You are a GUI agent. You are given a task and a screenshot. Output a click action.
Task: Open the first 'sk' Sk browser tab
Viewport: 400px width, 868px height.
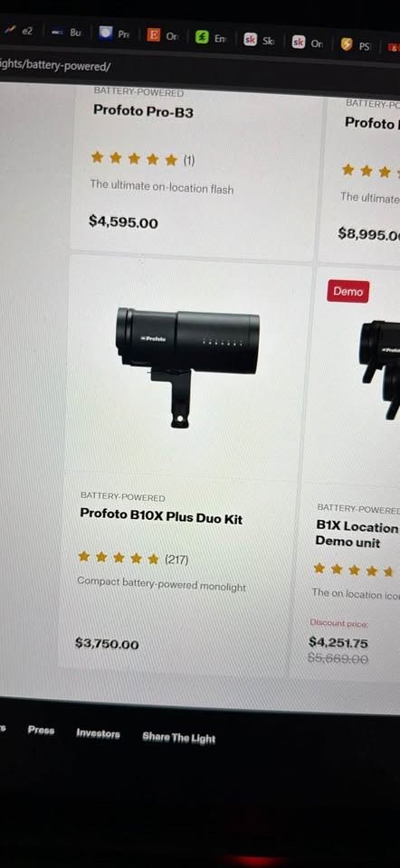(x=260, y=41)
